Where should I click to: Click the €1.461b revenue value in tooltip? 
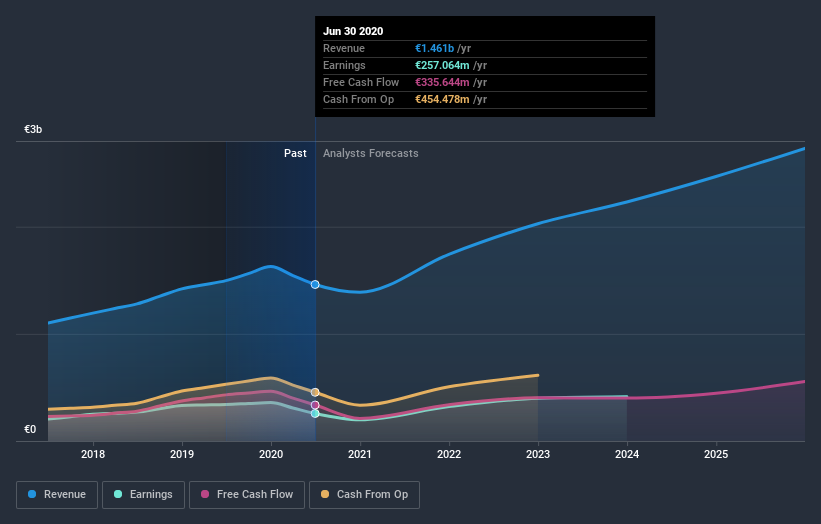435,48
